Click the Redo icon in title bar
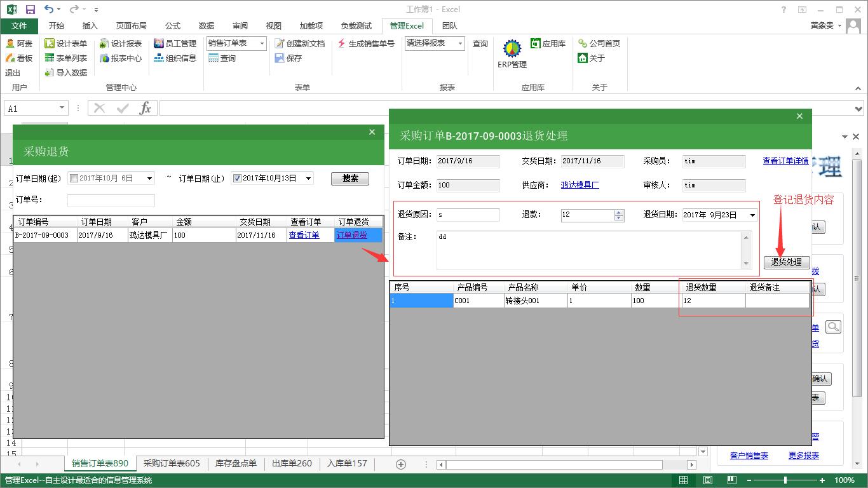868x488 pixels. point(74,10)
